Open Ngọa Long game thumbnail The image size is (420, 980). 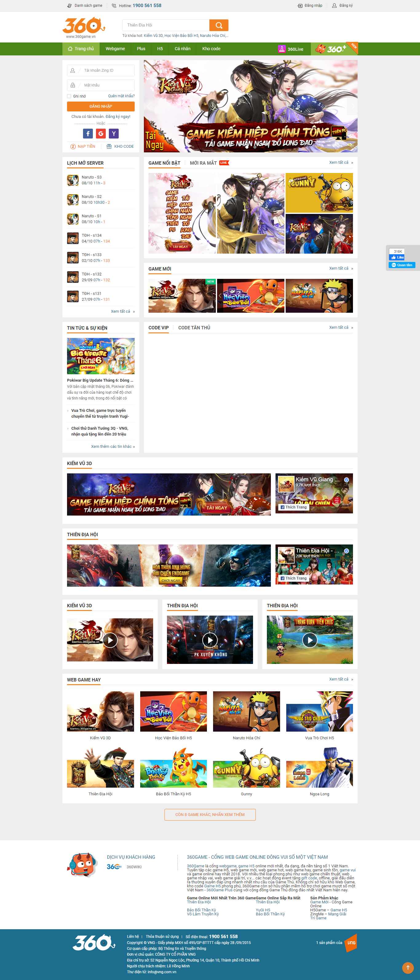(x=319, y=767)
